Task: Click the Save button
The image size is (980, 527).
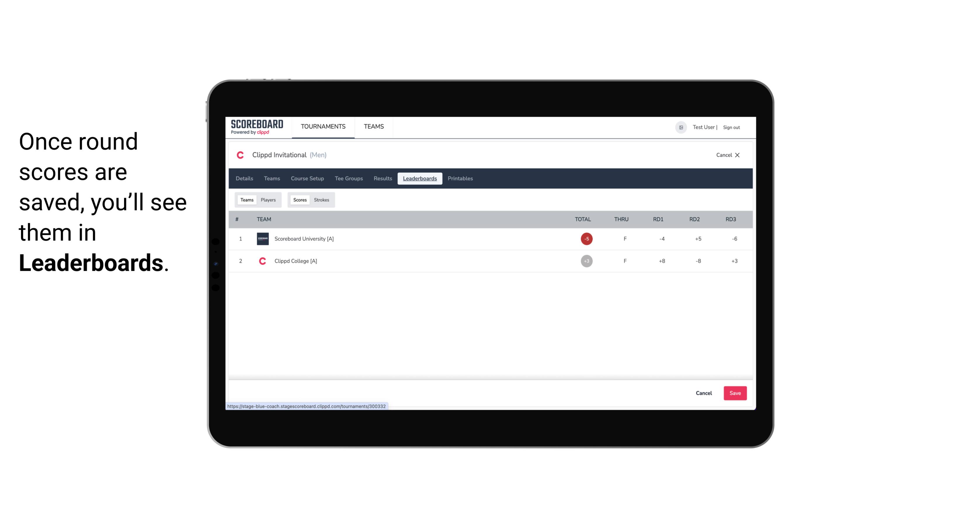Action: click(734, 393)
